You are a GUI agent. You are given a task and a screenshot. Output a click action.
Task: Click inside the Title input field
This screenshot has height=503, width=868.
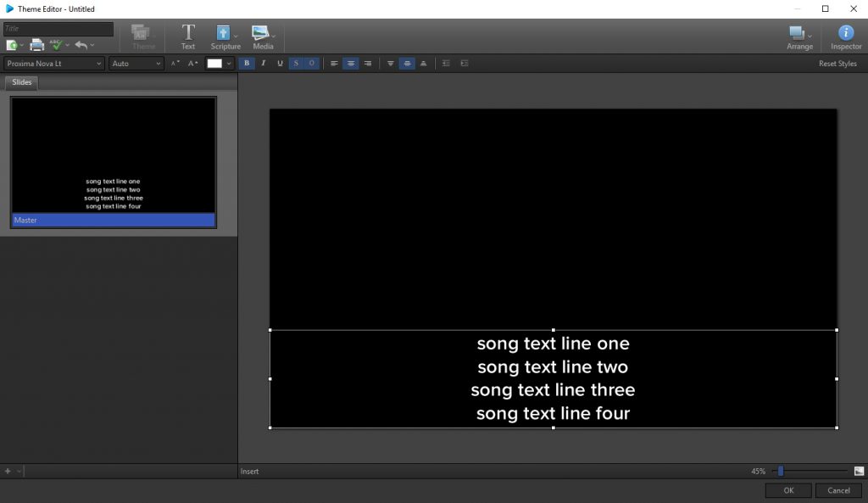point(59,28)
